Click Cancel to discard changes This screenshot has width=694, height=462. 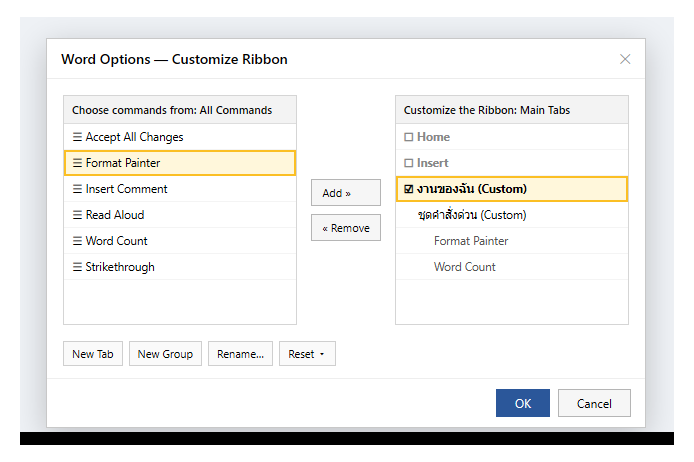pyautogui.click(x=594, y=403)
